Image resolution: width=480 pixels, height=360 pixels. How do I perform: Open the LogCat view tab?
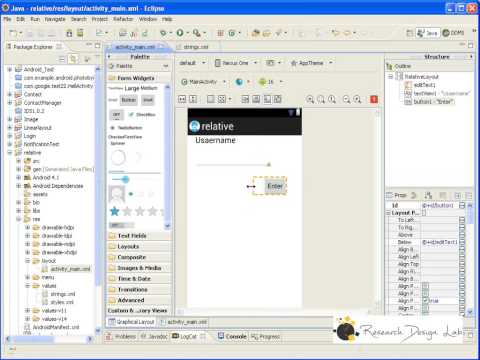(188, 337)
